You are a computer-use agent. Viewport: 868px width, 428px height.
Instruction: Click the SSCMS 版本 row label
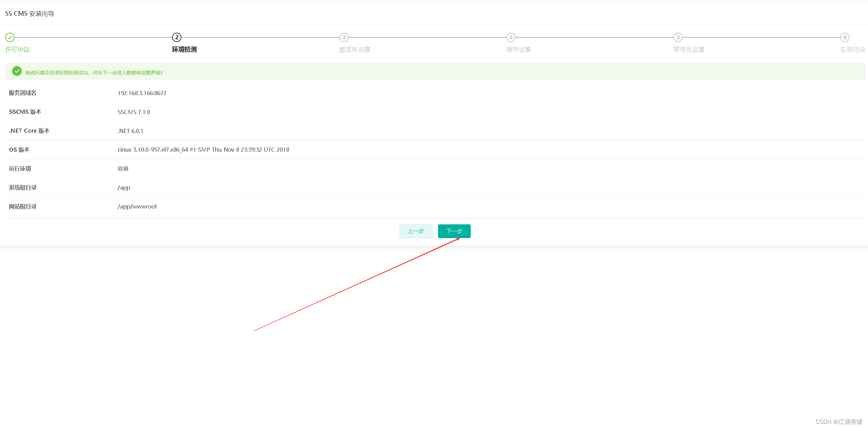[25, 112]
